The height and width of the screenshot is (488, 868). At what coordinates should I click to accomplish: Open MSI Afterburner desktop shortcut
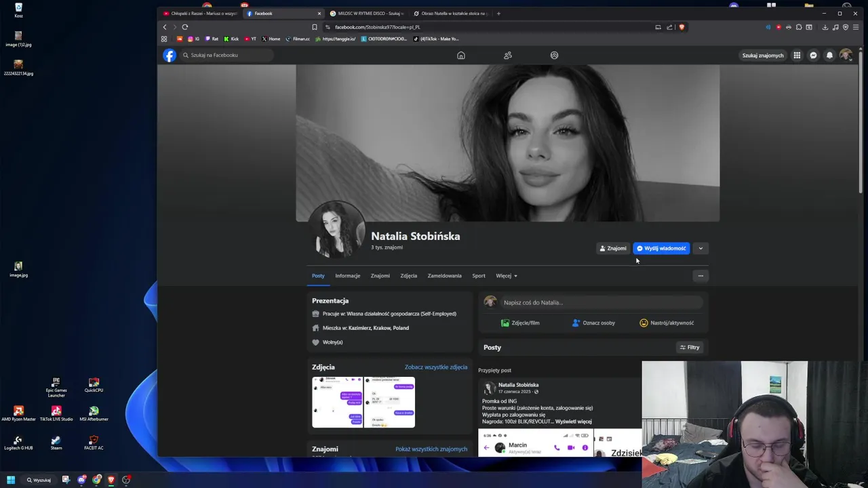click(x=94, y=413)
